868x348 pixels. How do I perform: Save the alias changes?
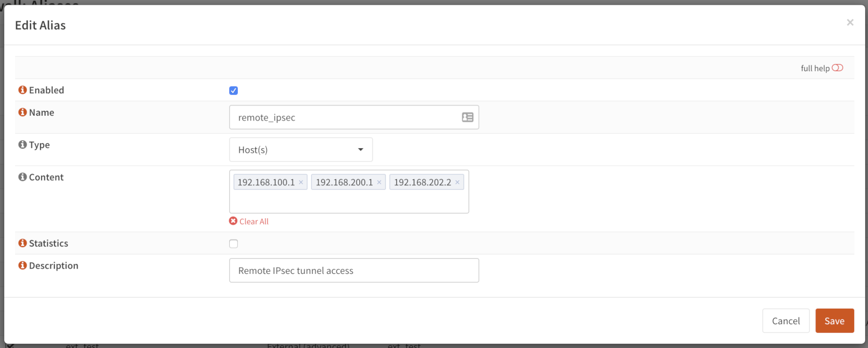tap(834, 321)
